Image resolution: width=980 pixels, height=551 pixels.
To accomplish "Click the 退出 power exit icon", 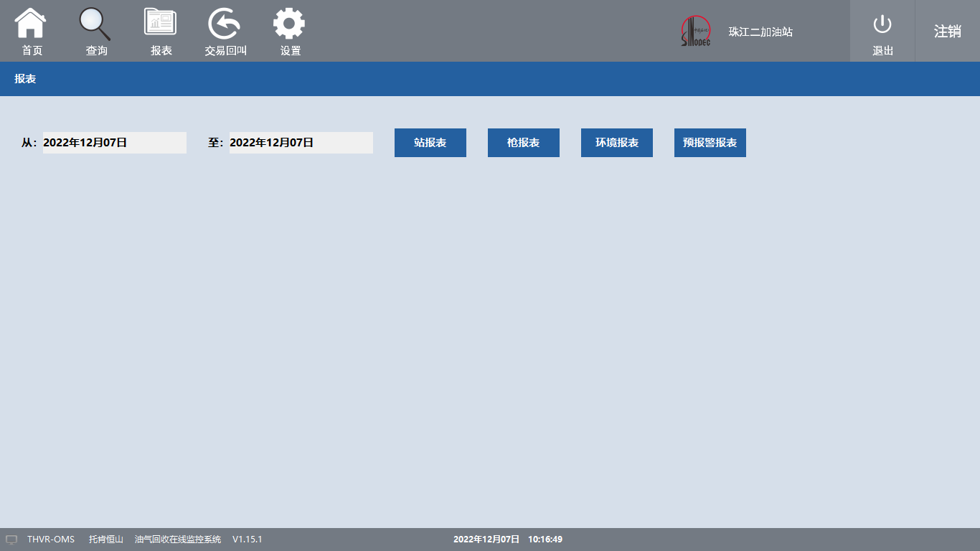I will (882, 24).
